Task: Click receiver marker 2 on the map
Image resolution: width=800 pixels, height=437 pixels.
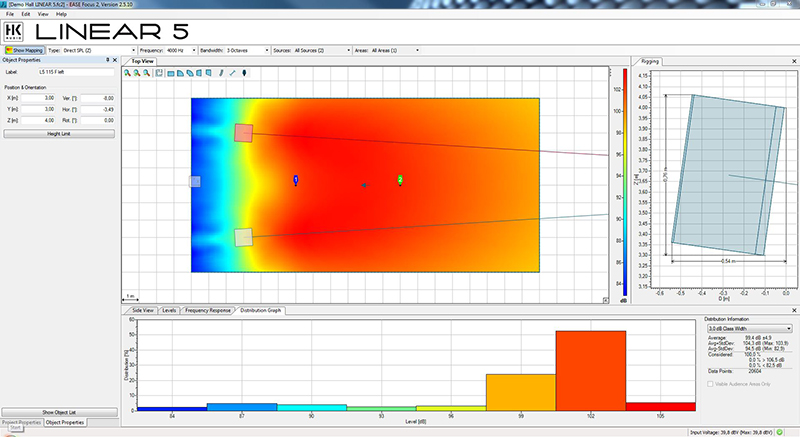Action: point(400,180)
